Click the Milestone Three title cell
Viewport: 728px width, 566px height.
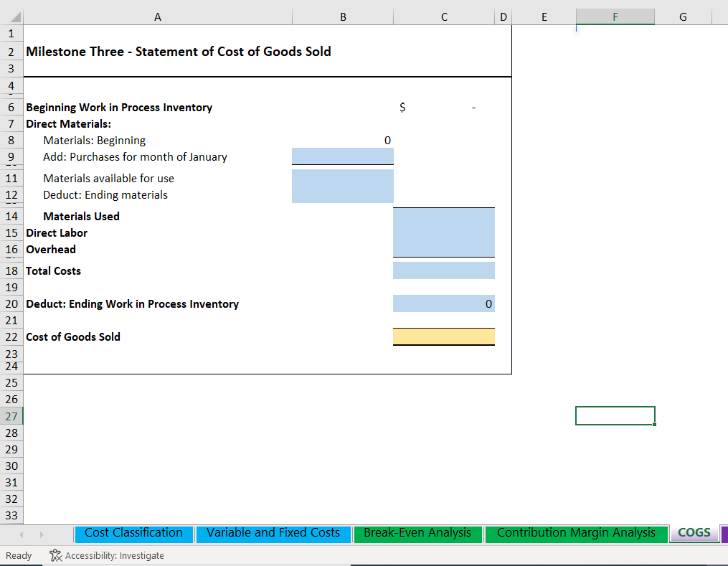179,52
